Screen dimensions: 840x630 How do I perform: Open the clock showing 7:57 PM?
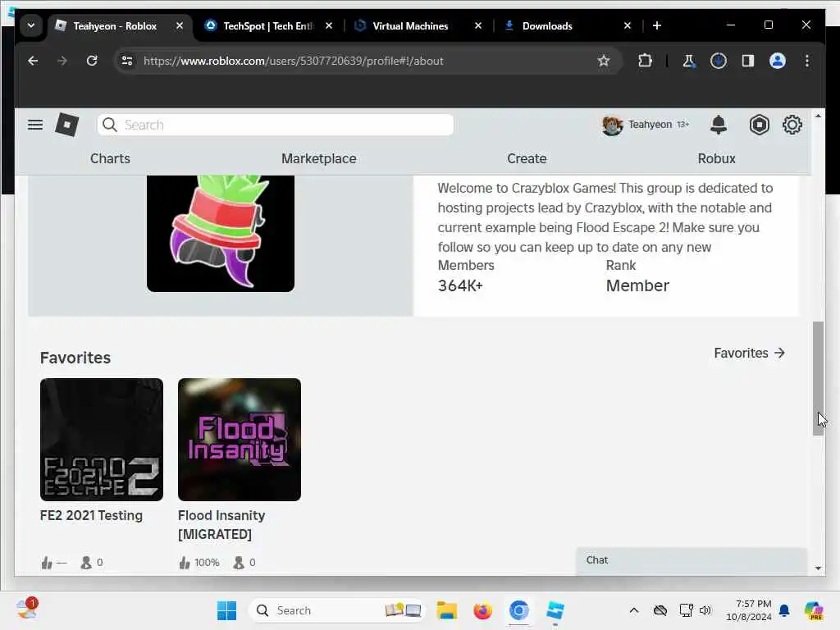point(748,610)
